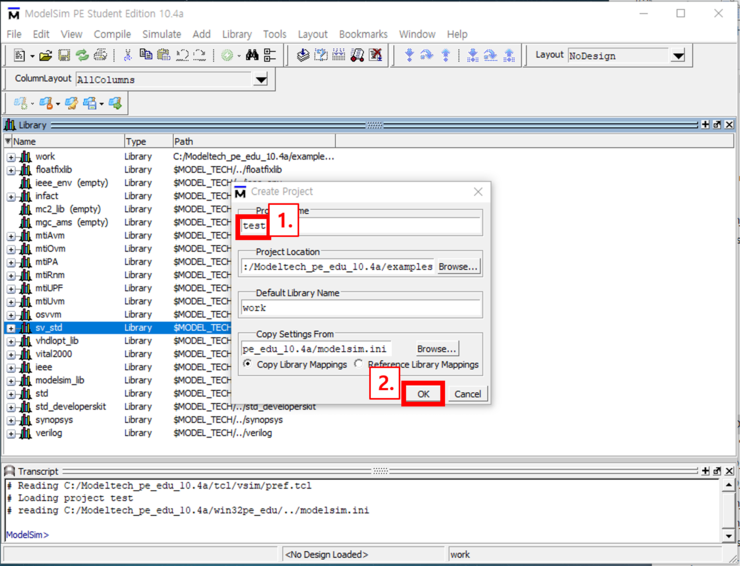Click the Transcript scrollbar up arrow
740x566 pixels.
[x=729, y=485]
